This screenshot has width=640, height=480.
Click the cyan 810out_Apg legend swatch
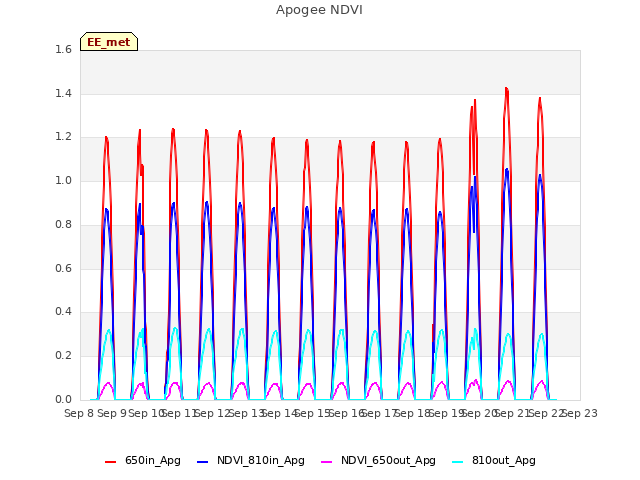click(458, 462)
